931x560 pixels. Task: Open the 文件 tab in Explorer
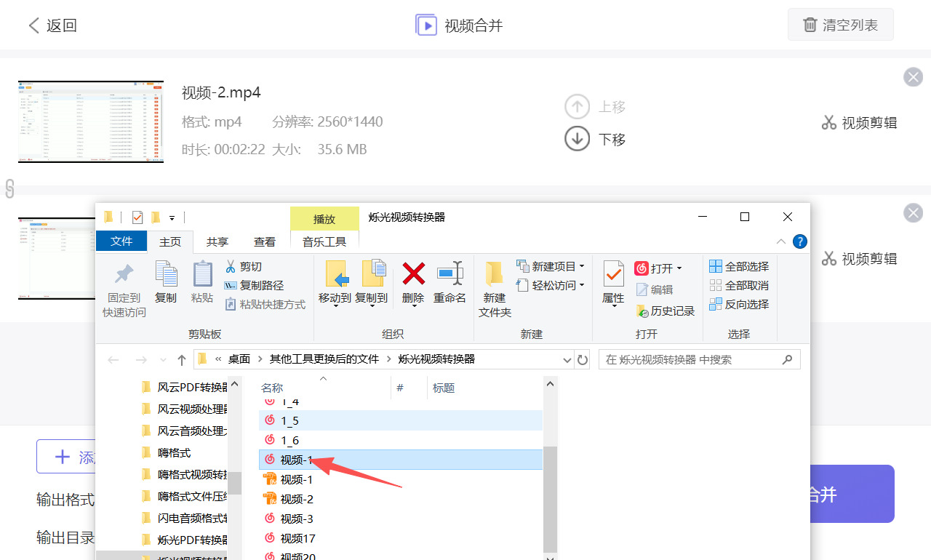coord(121,241)
